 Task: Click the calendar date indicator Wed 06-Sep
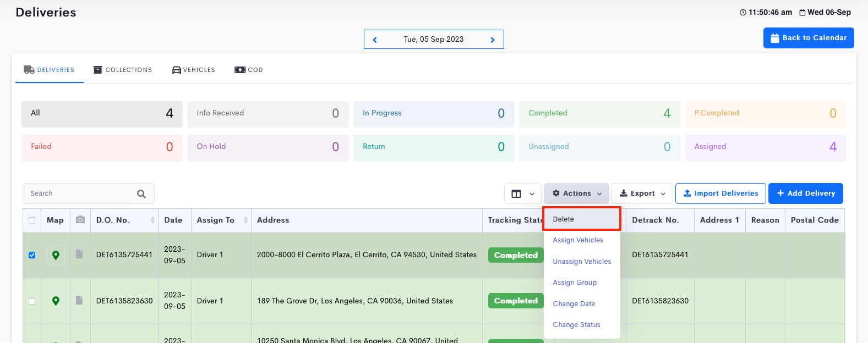tap(825, 12)
